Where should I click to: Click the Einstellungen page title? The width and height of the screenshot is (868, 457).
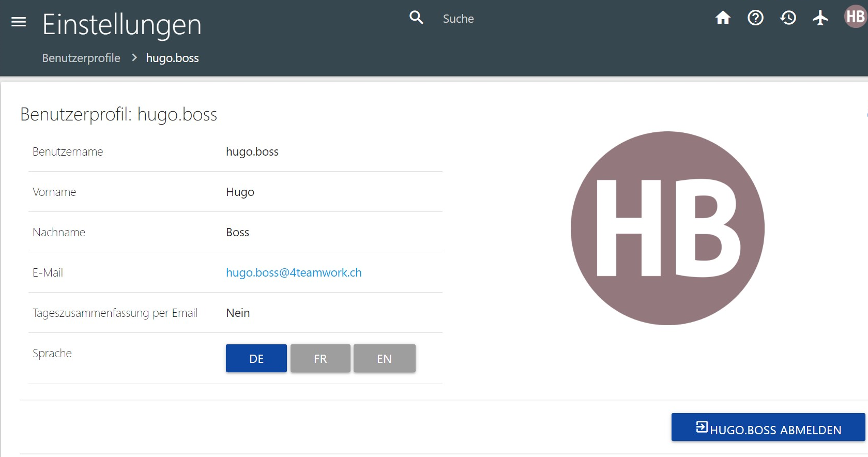pos(122,24)
